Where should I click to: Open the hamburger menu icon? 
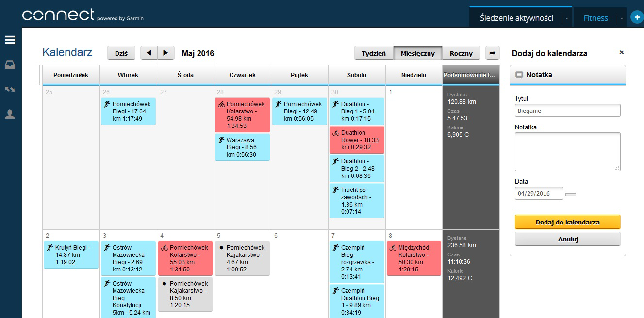[10, 40]
